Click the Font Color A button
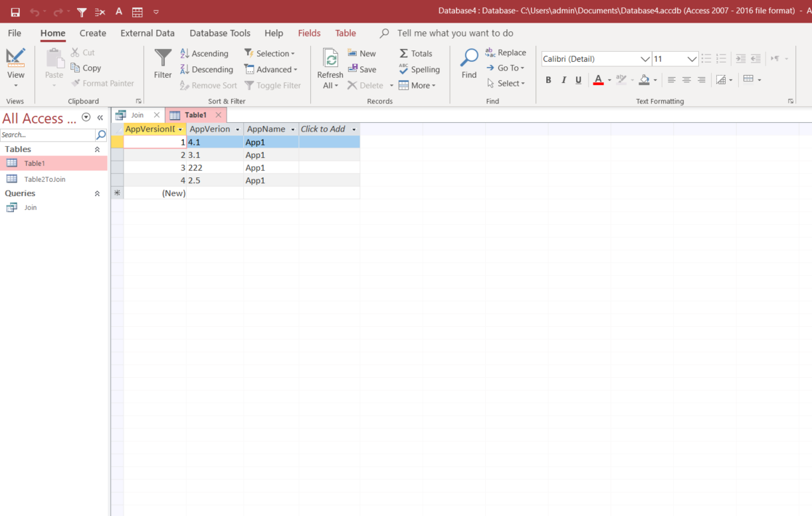This screenshot has height=516, width=812. pos(598,80)
